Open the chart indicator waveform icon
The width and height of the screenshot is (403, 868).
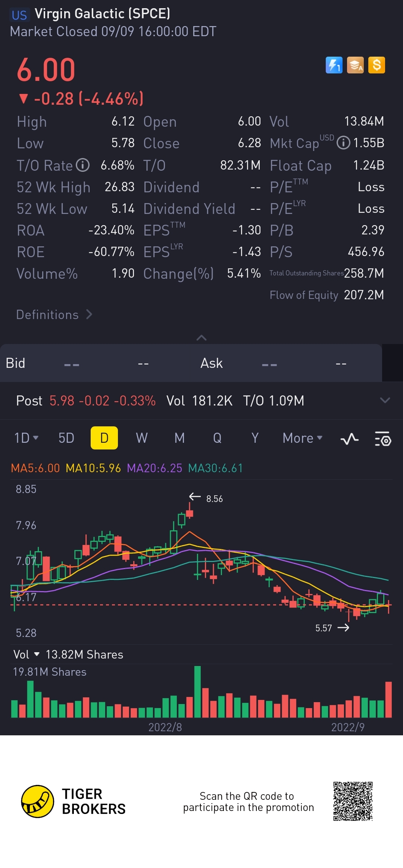click(350, 439)
